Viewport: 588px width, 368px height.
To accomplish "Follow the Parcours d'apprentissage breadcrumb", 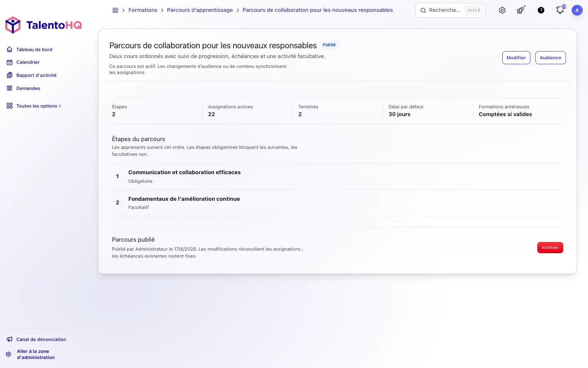I will click(200, 10).
